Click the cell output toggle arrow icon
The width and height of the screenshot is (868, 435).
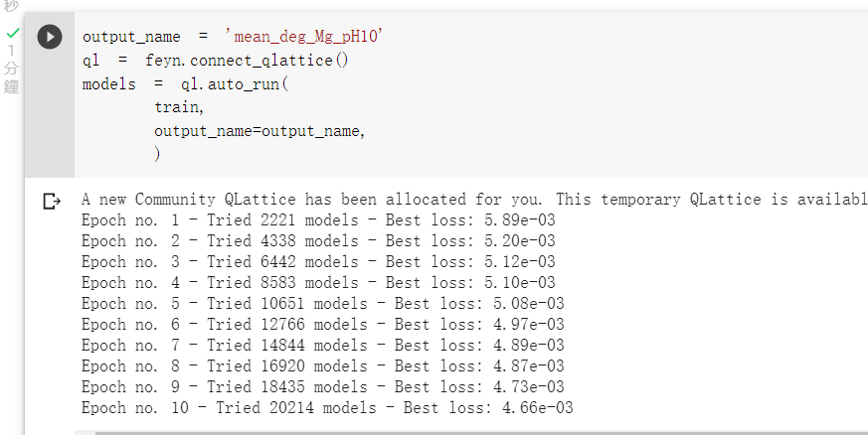coord(52,203)
